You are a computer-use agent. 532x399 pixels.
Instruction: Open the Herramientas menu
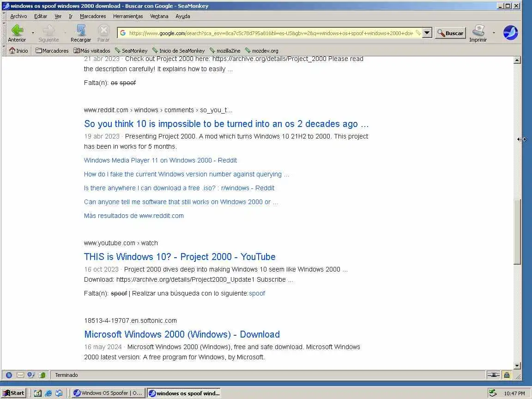[128, 16]
